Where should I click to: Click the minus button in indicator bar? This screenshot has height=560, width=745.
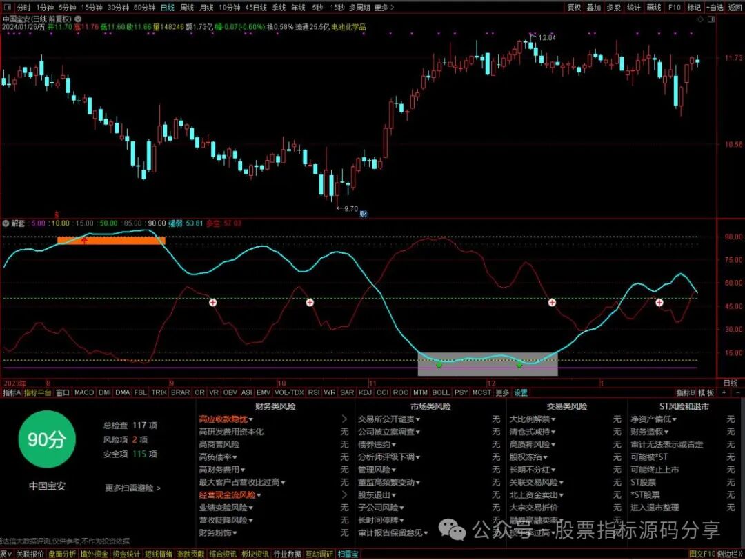738,392
